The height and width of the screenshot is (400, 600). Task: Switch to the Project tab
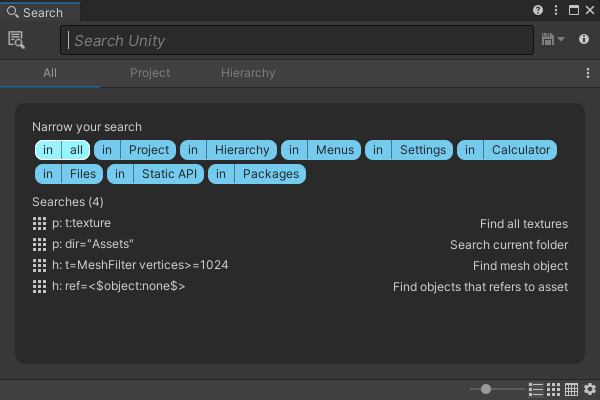[150, 73]
